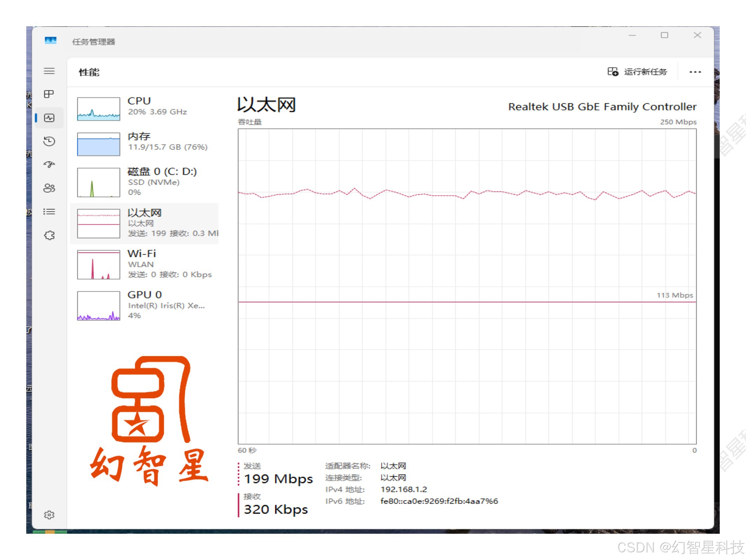Open the hamburger navigation menu
746x560 pixels.
pos(49,71)
